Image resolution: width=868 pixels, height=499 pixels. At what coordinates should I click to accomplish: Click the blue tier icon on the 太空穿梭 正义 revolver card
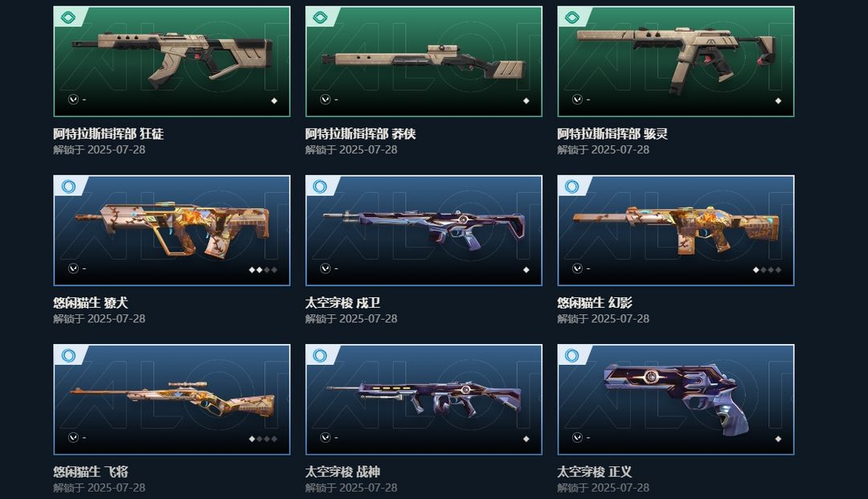point(572,355)
